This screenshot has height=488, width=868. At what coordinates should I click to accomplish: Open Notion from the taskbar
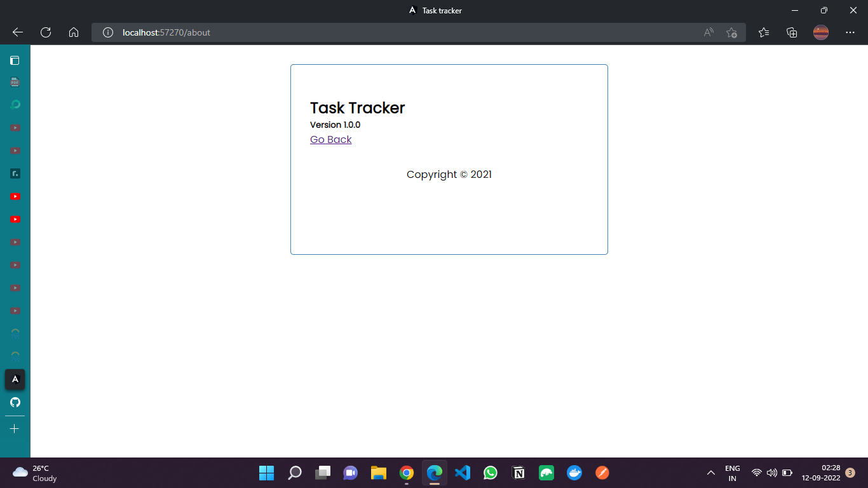[x=519, y=473]
